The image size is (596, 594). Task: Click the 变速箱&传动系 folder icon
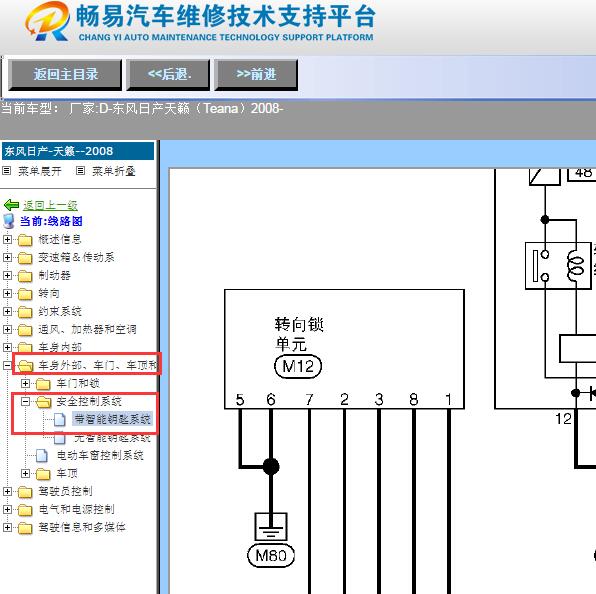(x=25, y=258)
